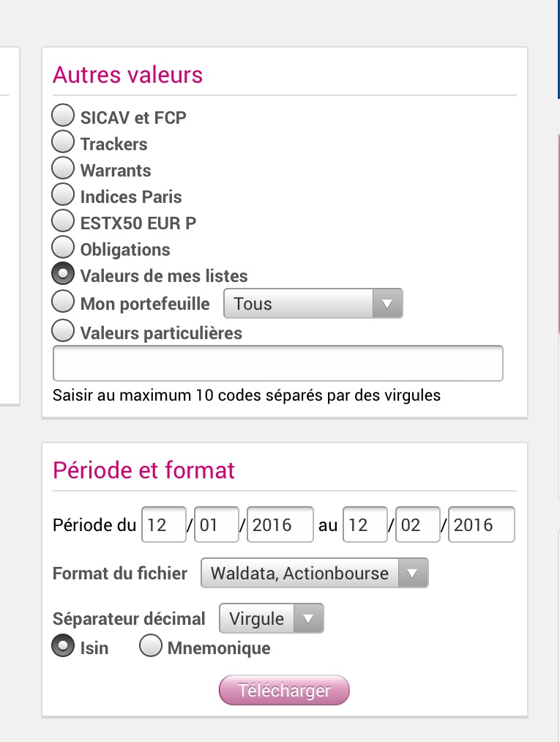Image resolution: width=560 pixels, height=742 pixels.
Task: Click the start day field of the period
Action: 163,524
